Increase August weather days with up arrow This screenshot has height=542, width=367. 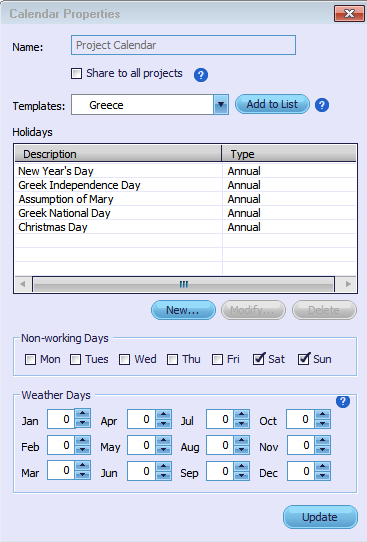click(242, 440)
